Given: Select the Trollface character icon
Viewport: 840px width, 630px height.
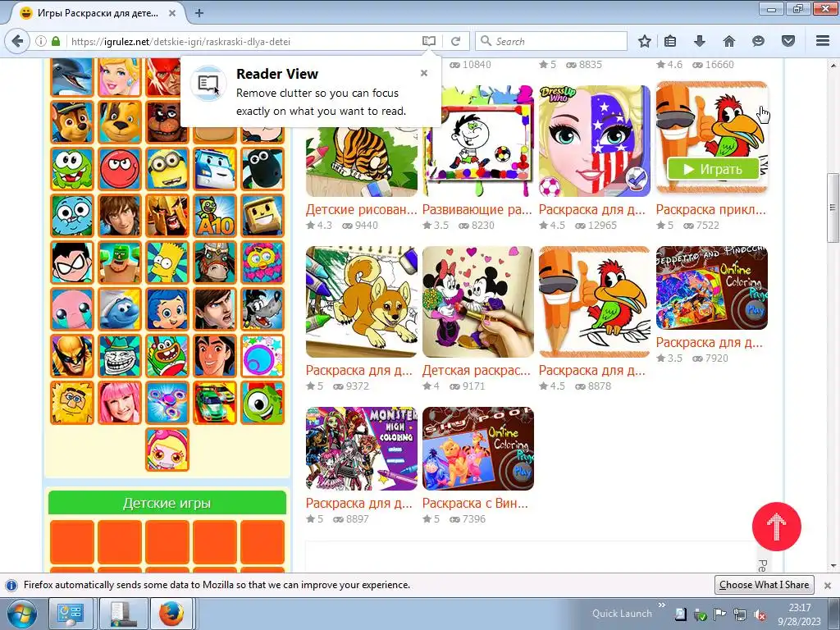Looking at the screenshot, I should pyautogui.click(x=120, y=356).
